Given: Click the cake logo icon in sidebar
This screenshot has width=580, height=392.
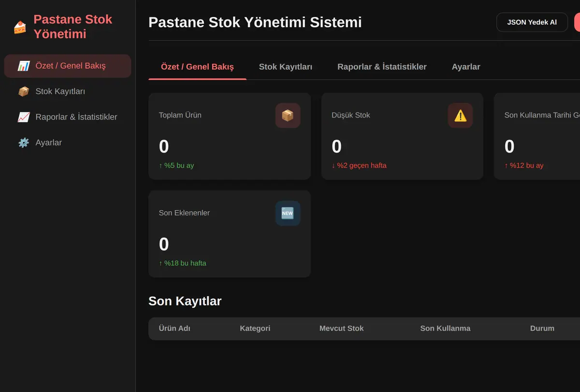Looking at the screenshot, I should click(20, 27).
